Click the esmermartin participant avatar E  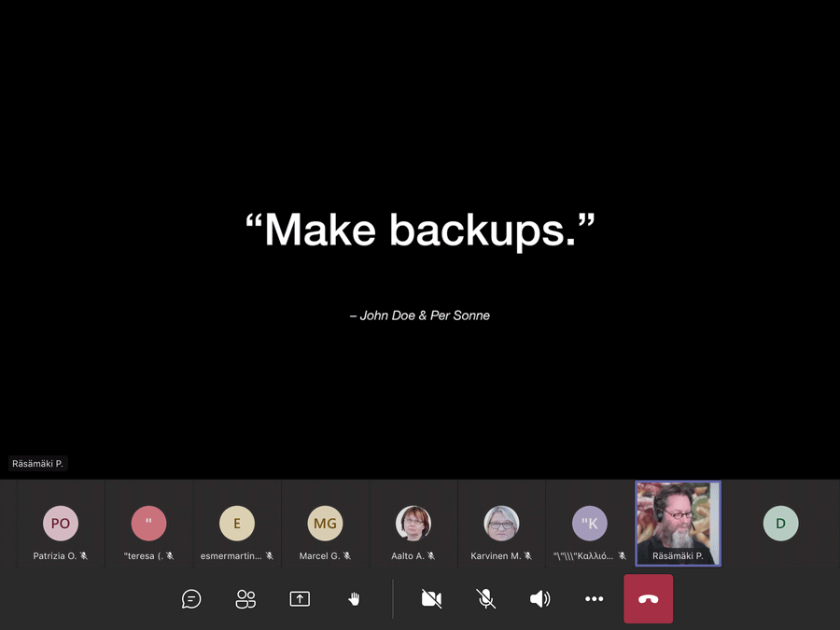[237, 524]
